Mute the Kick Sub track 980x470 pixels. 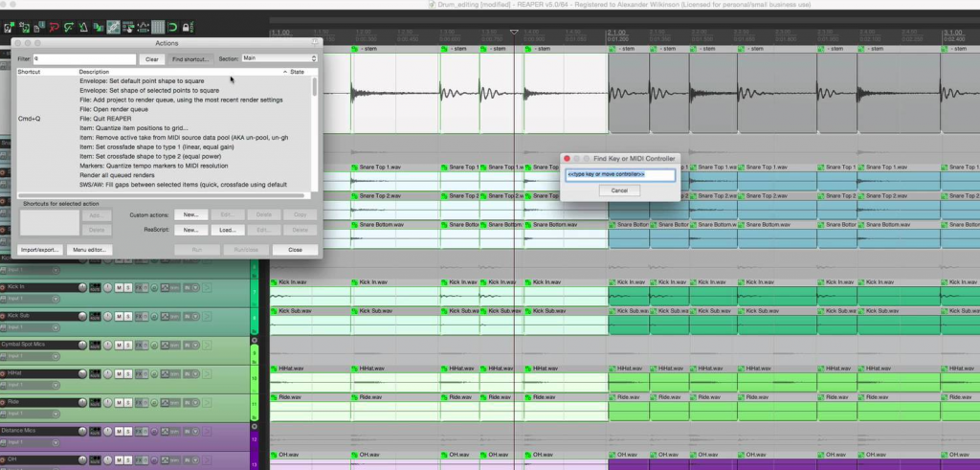[x=119, y=316]
